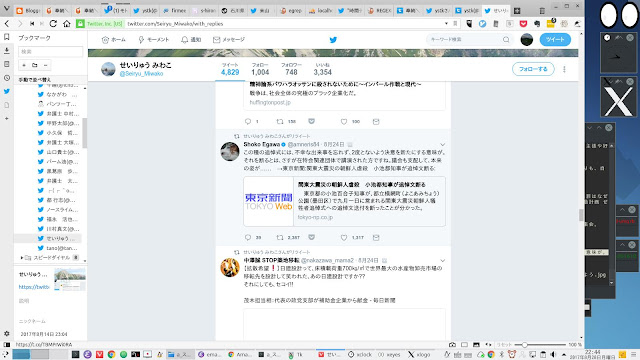Click the Twitter bird logo in header
Image resolution: width=640 pixels, height=360 pixels.
point(333,40)
